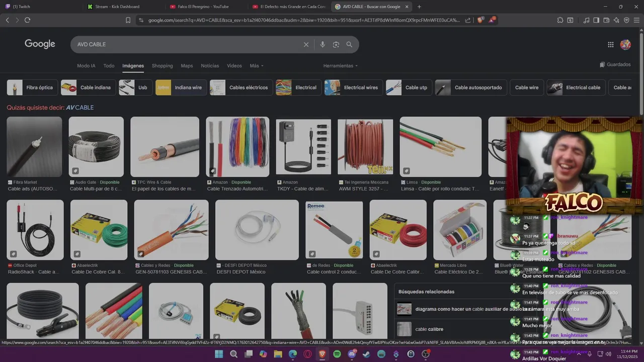The height and width of the screenshot is (362, 644).
Task: Filter by the Cable wire chip
Action: 527,87
